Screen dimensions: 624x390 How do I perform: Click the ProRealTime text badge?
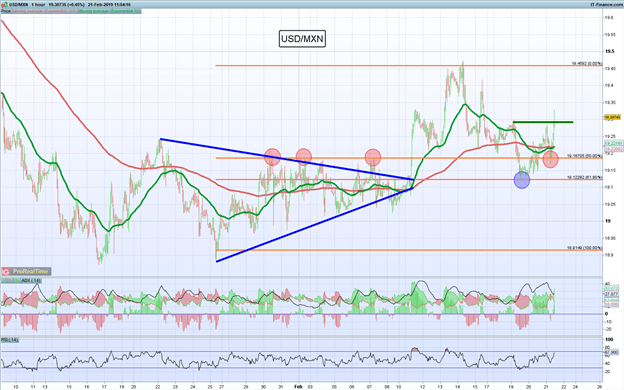click(x=30, y=271)
